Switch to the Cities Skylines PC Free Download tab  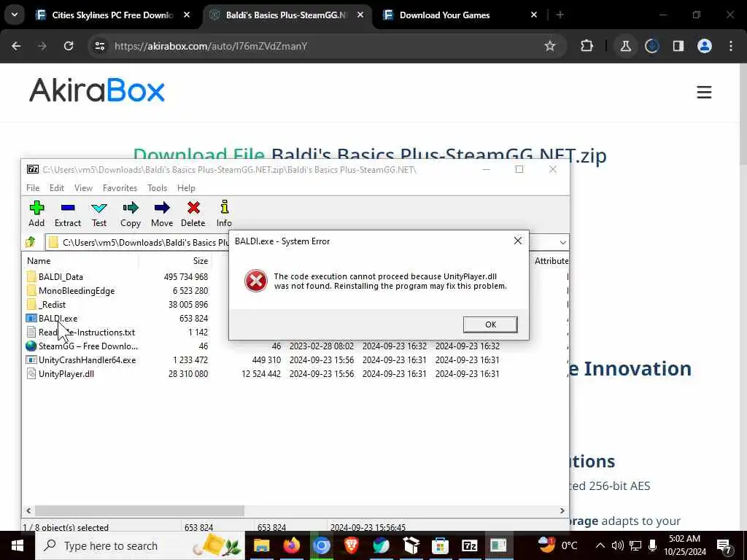(113, 15)
